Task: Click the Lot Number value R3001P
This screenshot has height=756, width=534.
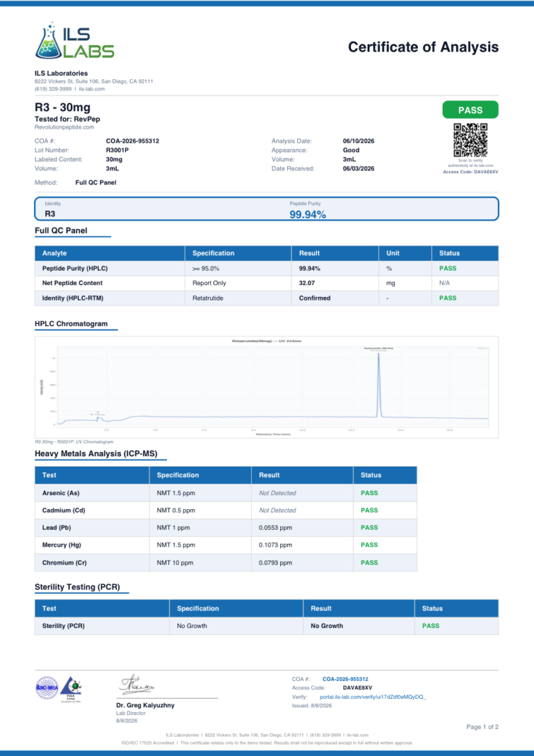Action: pos(117,150)
